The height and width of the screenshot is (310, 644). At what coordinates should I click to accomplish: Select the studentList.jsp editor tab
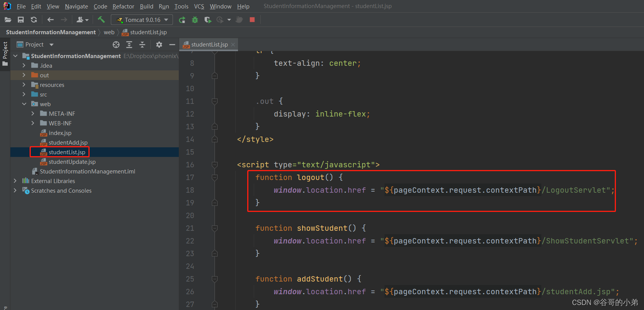pyautogui.click(x=210, y=45)
